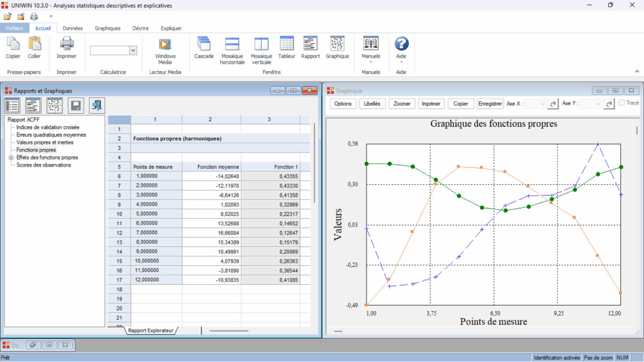
Task: Click the Coller paste icon
Action: pyautogui.click(x=35, y=45)
